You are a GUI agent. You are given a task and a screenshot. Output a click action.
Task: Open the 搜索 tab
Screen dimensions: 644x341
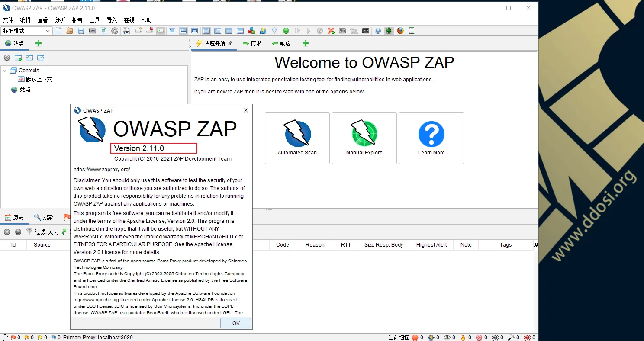pos(44,217)
